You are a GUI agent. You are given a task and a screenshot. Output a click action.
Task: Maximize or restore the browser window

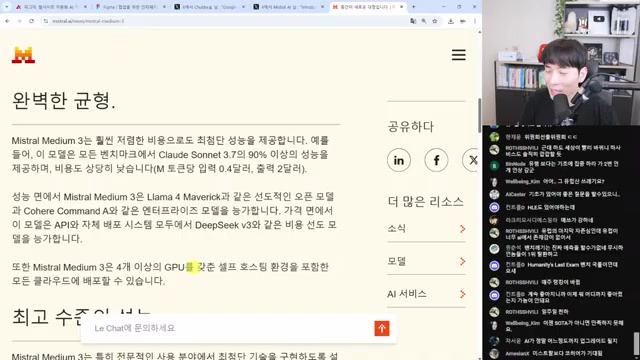click(459, 7)
